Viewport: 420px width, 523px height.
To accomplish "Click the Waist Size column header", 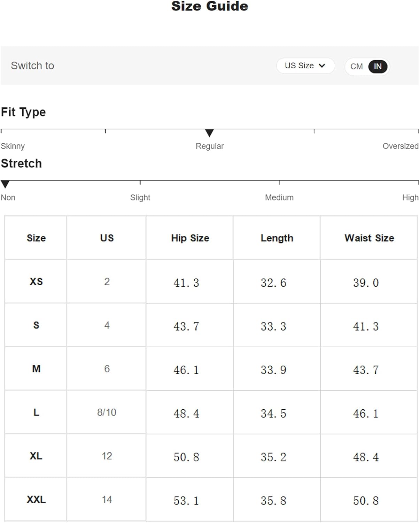I will (x=369, y=238).
